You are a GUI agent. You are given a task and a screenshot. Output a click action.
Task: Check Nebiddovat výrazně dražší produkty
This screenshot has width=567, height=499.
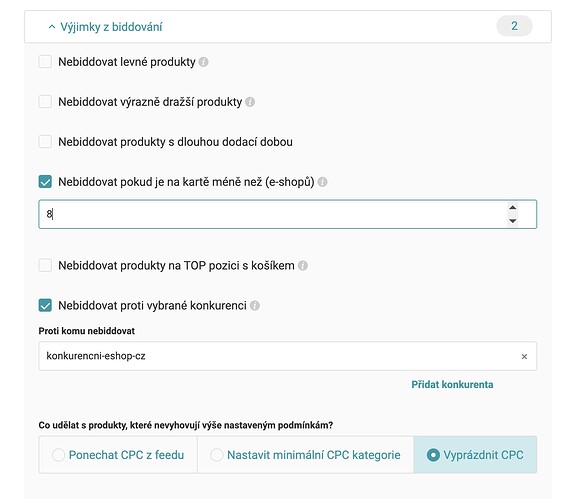click(x=45, y=102)
